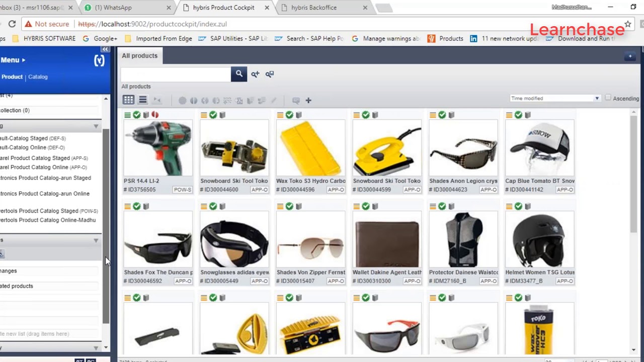Select the Helmet Women TSG Lotus thumbnail
Image resolution: width=644 pixels, height=362 pixels.
(539, 239)
